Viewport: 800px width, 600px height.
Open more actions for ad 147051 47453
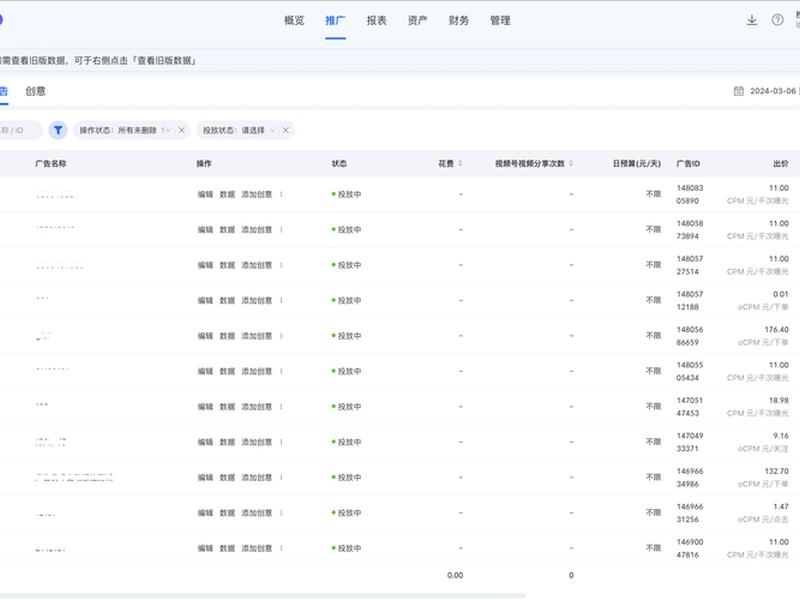[281, 407]
